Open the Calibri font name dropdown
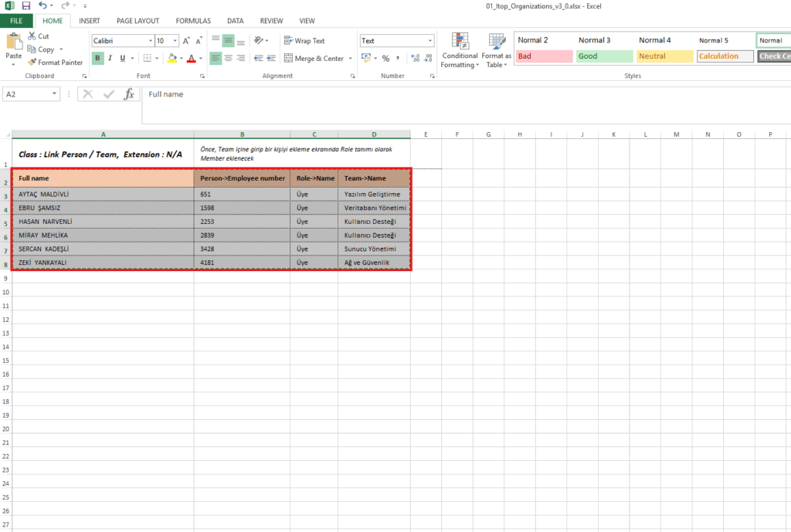This screenshot has height=532, width=791. 151,41
